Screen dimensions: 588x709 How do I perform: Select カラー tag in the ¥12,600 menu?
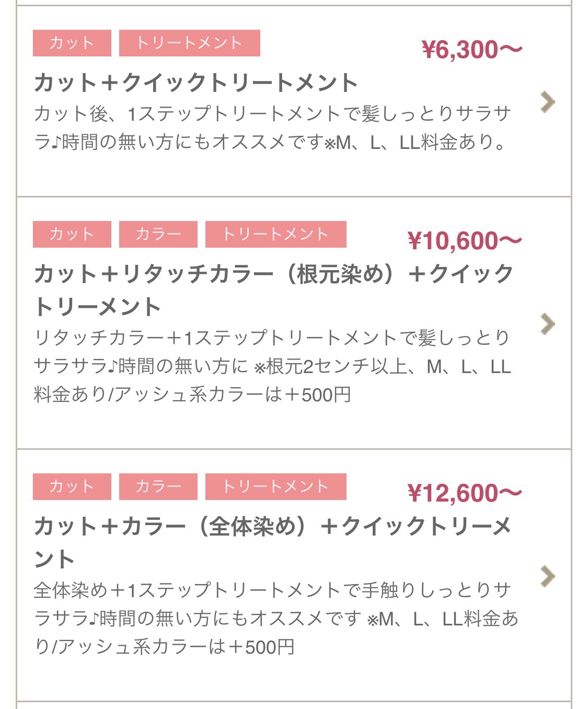pyautogui.click(x=158, y=486)
